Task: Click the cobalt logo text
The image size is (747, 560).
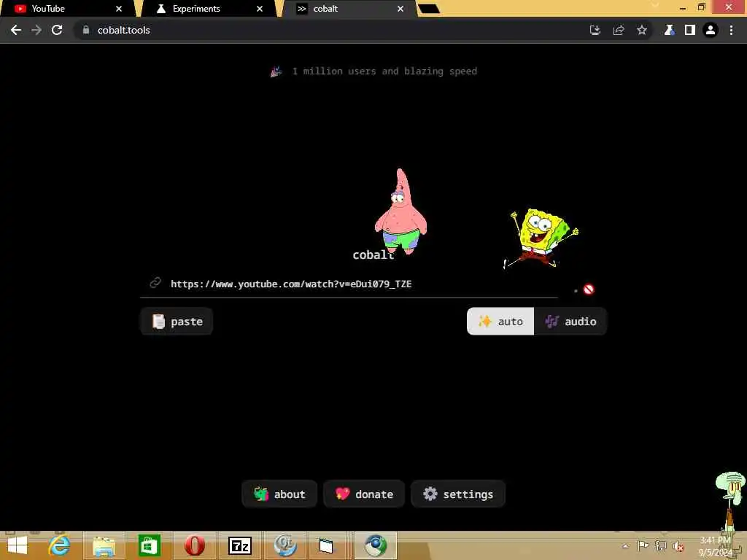Action: [x=373, y=254]
